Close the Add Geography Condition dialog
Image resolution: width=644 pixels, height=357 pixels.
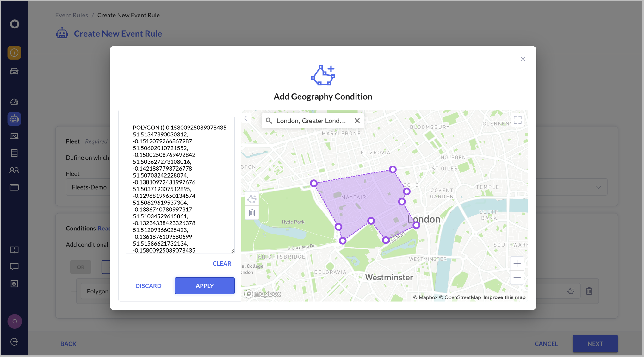(x=523, y=59)
